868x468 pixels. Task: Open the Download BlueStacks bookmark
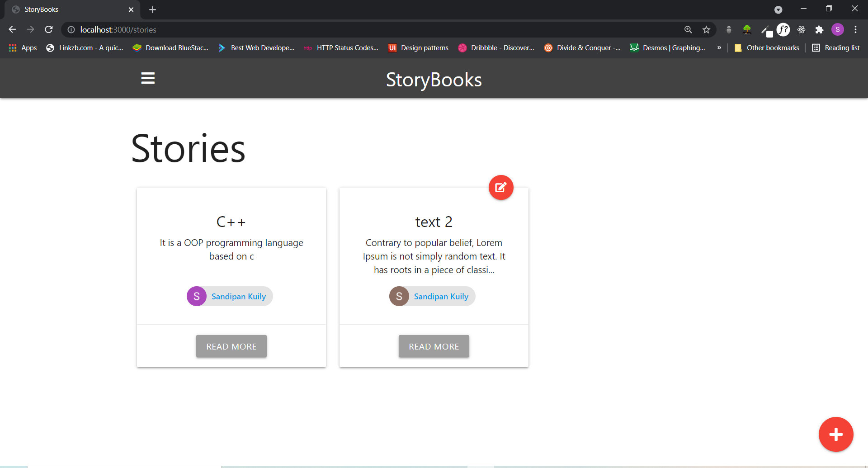(170, 47)
